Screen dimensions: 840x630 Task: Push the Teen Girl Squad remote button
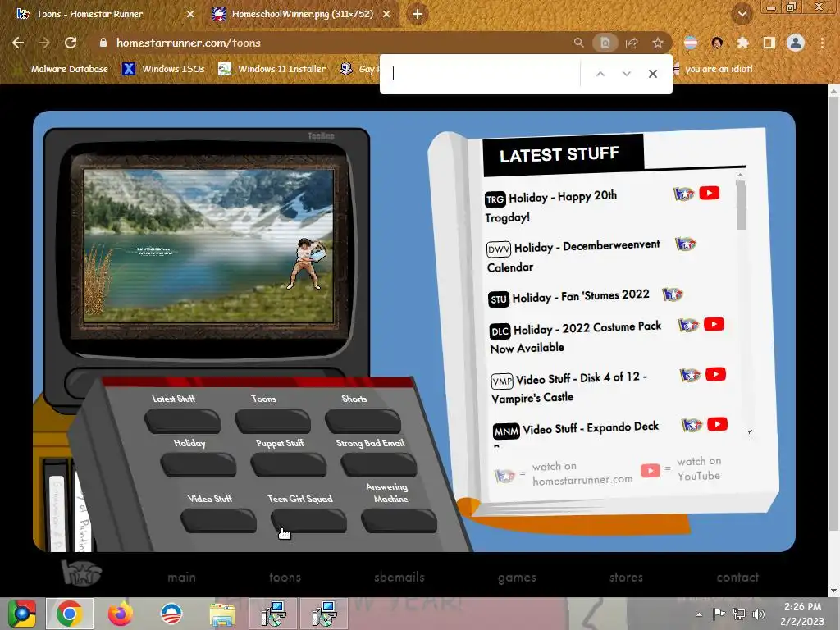308,521
